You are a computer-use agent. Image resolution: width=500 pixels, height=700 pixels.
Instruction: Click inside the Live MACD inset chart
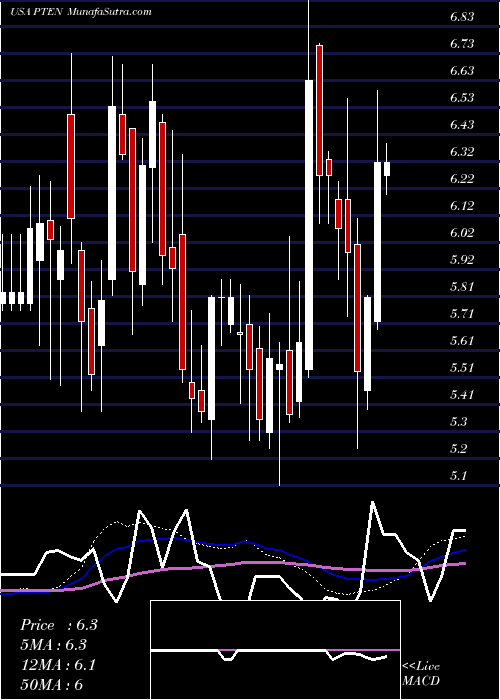(x=275, y=650)
